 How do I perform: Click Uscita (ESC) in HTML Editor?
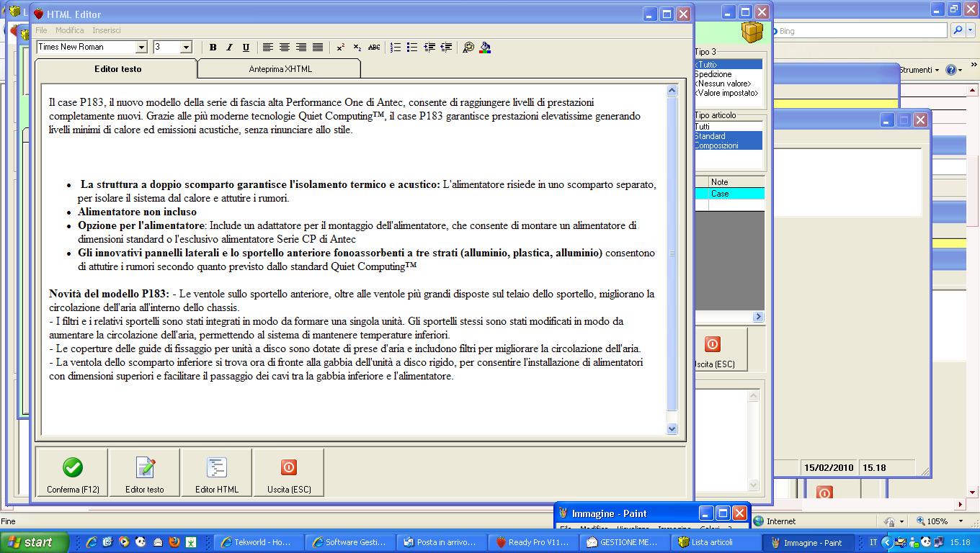click(x=289, y=473)
